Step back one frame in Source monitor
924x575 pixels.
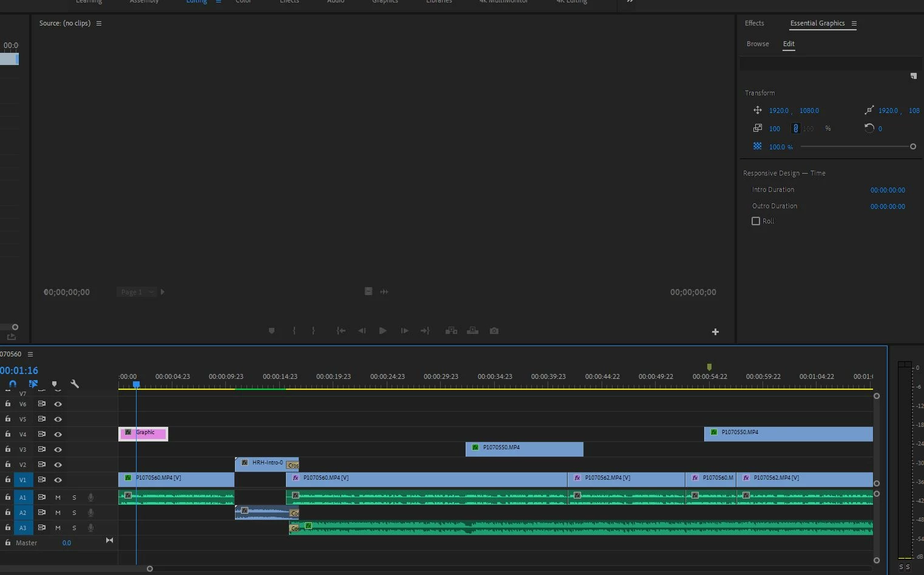click(362, 331)
